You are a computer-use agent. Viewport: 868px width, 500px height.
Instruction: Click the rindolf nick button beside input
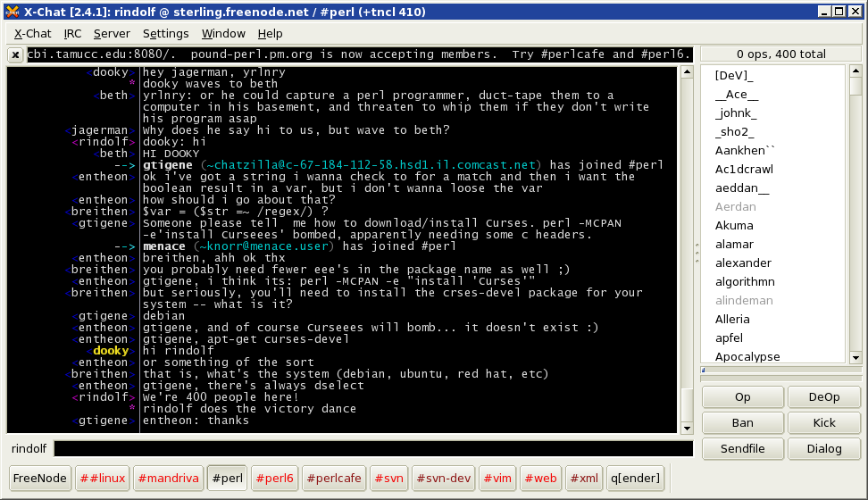pyautogui.click(x=29, y=449)
